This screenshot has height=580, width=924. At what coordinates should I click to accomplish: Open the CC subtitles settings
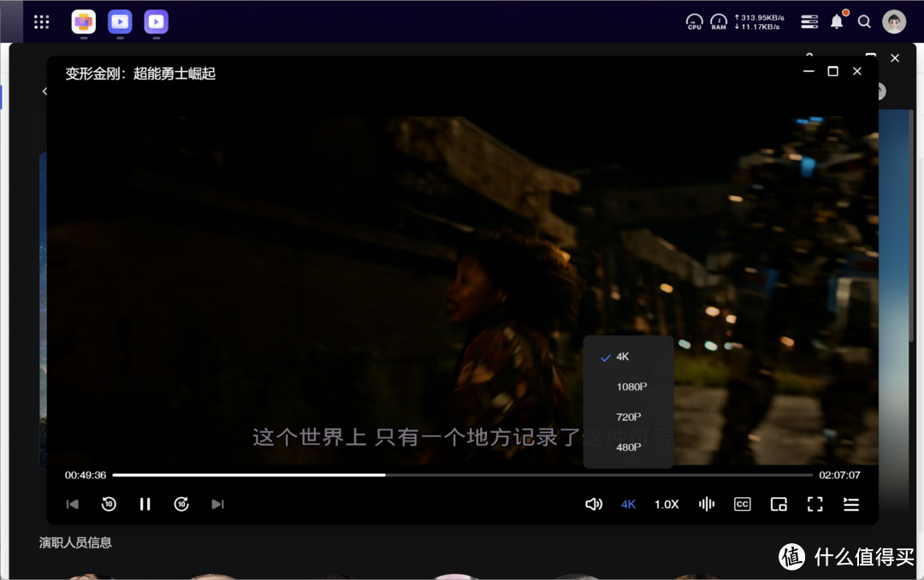click(x=743, y=504)
